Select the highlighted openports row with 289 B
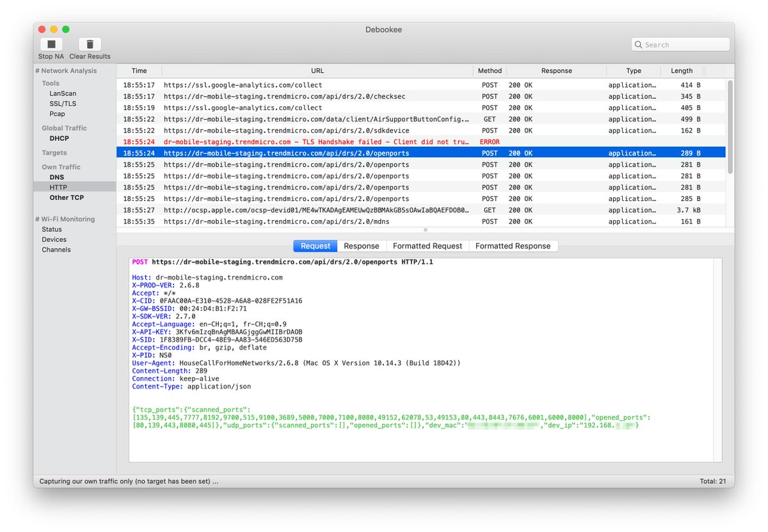Screen dimensions: 768x532 click(422, 154)
